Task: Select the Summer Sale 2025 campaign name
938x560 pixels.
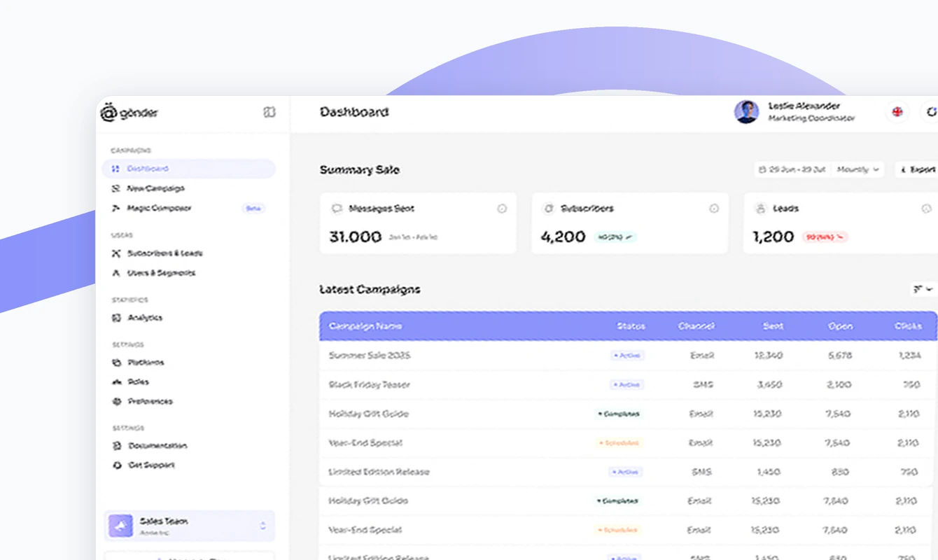Action: [370, 356]
